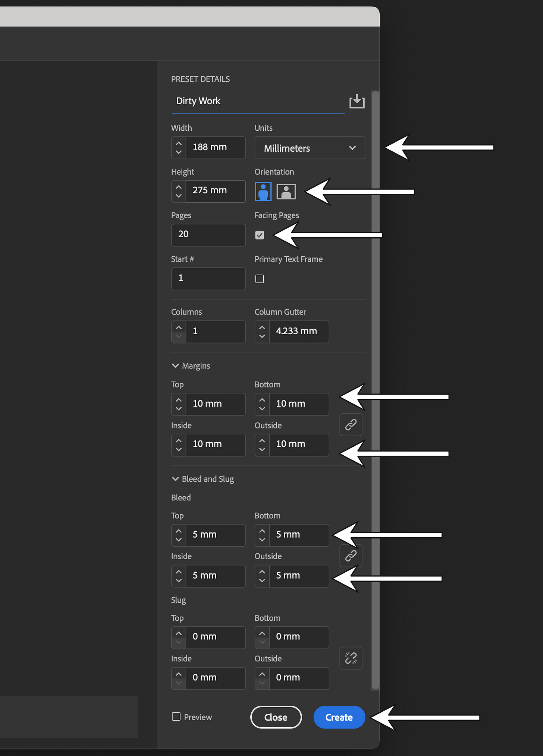Click the Slug Bottom 0 mm field
This screenshot has height=756, width=543.
(299, 638)
